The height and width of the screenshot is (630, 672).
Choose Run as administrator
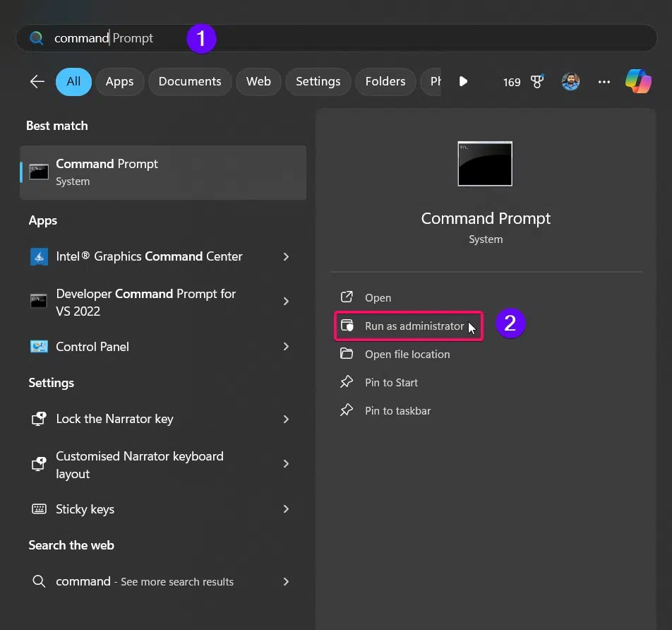409,326
